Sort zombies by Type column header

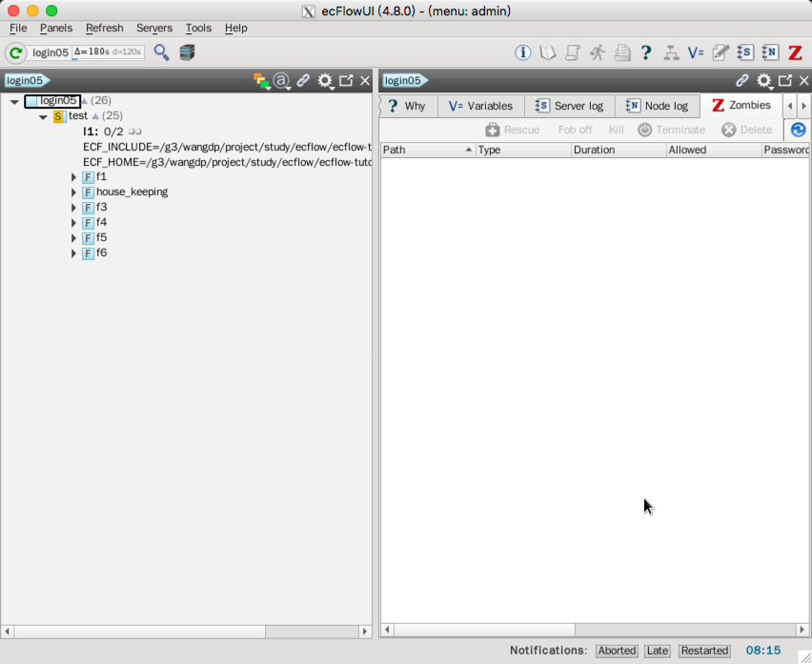point(523,151)
